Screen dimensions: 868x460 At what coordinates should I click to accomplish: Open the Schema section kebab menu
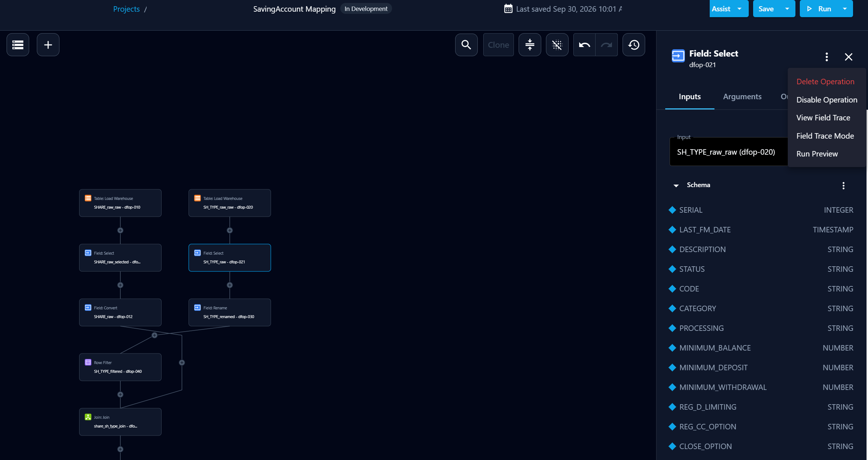tap(844, 186)
